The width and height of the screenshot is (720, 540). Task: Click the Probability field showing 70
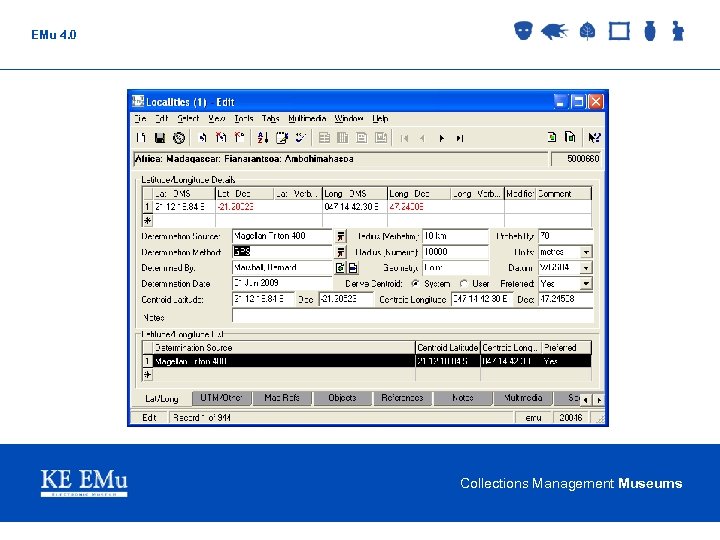pos(566,236)
